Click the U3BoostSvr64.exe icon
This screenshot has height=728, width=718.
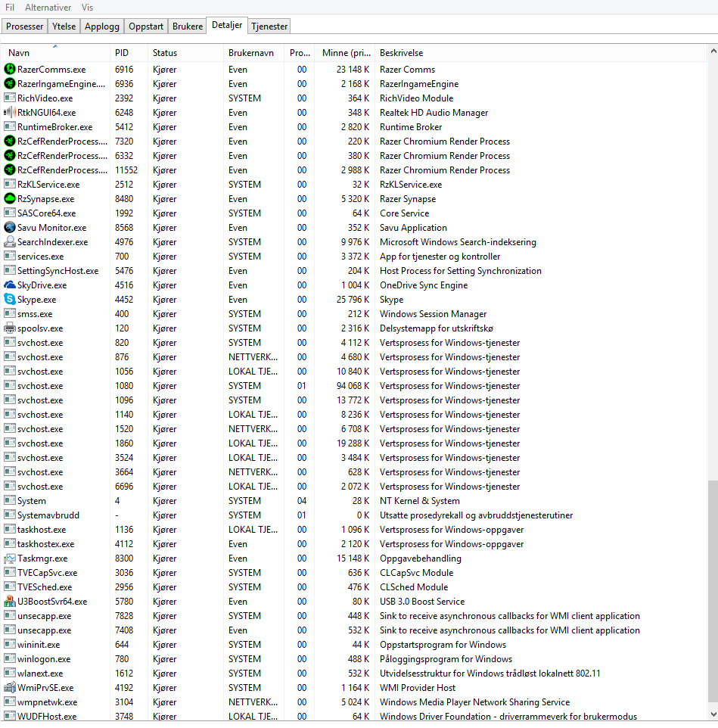coord(10,602)
